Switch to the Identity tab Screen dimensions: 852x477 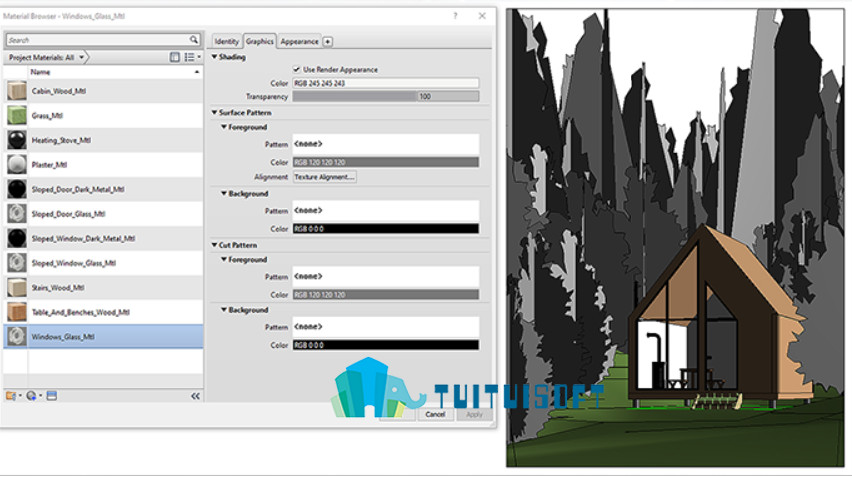226,41
